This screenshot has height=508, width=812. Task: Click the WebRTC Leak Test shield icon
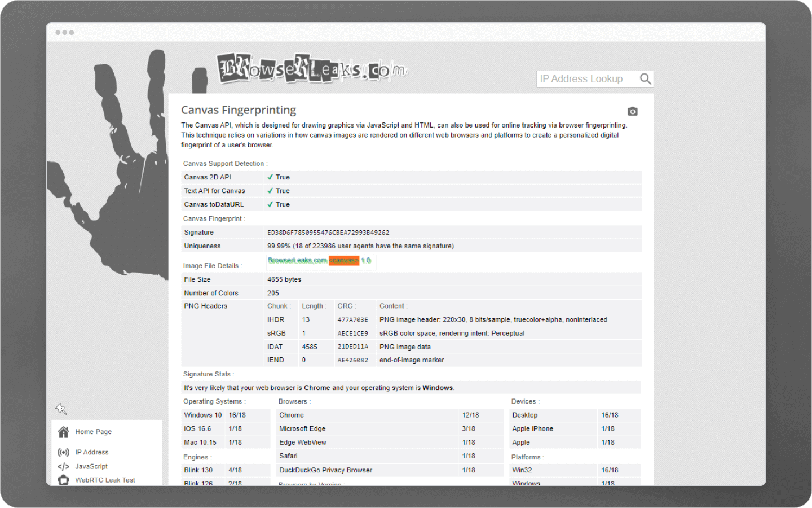coord(63,479)
